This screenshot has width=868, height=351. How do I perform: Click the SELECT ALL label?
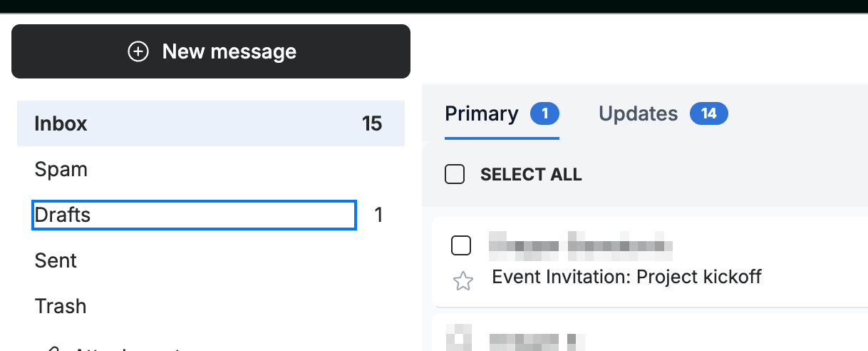(531, 175)
